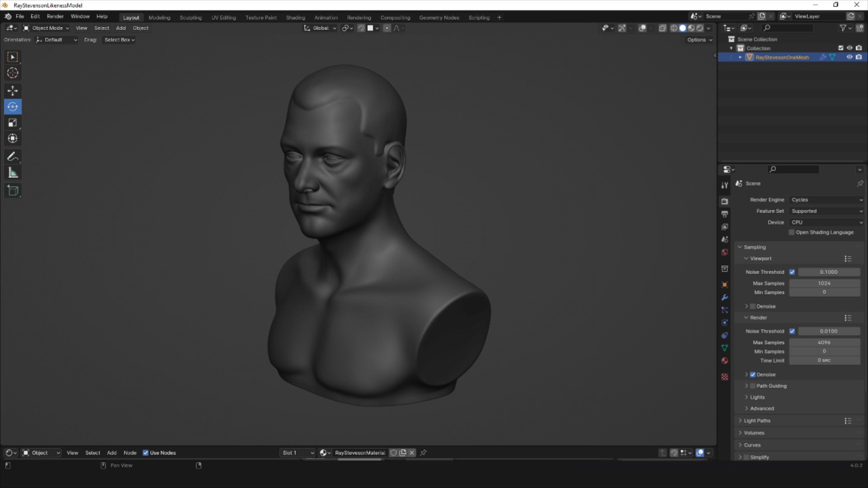This screenshot has width=868, height=488.
Task: Uncheck the Render Denoise checkbox
Action: pyautogui.click(x=753, y=375)
